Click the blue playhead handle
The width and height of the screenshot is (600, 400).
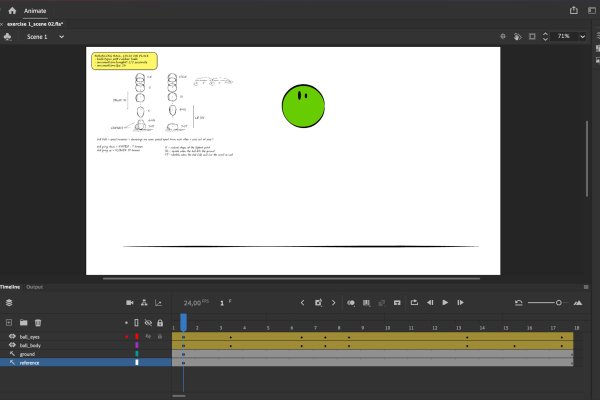coord(183,322)
